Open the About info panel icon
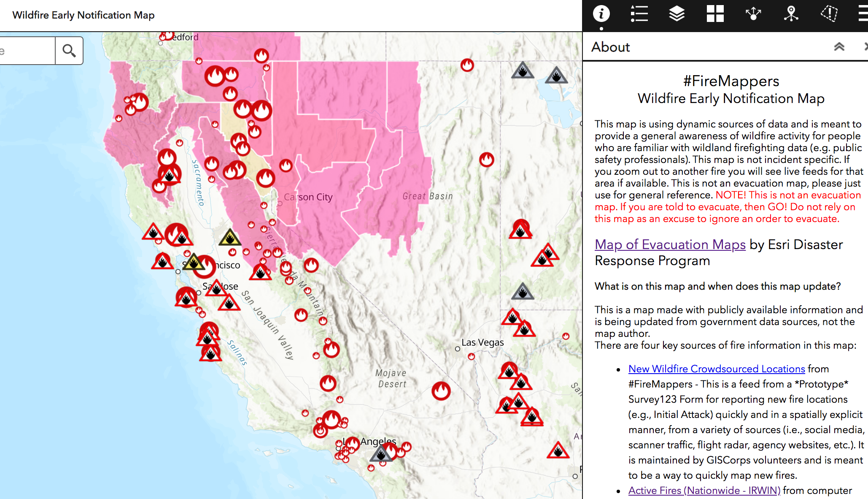 coord(601,14)
